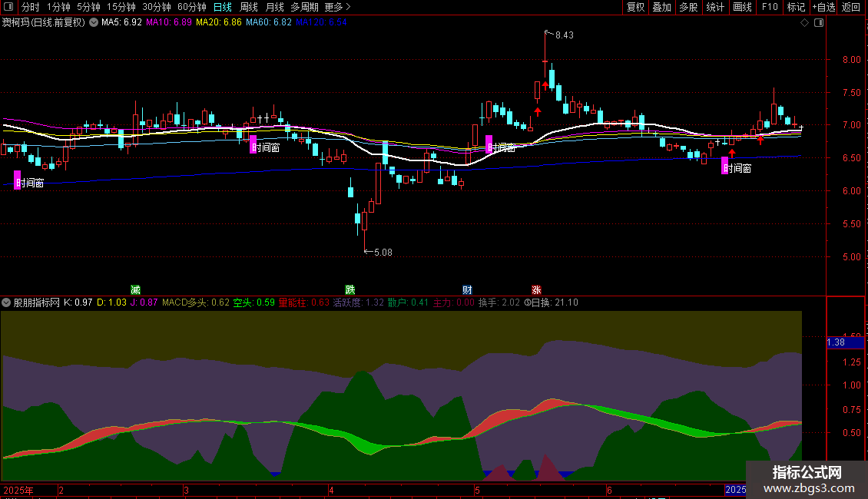Click the 换手: 2.02 indicator value
Screen dimensions: 868x499
click(x=499, y=302)
